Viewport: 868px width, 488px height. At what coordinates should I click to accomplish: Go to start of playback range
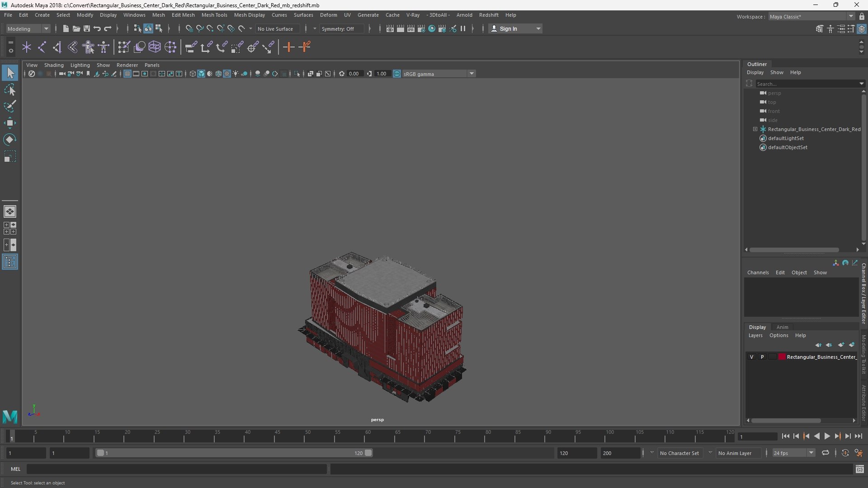785,436
